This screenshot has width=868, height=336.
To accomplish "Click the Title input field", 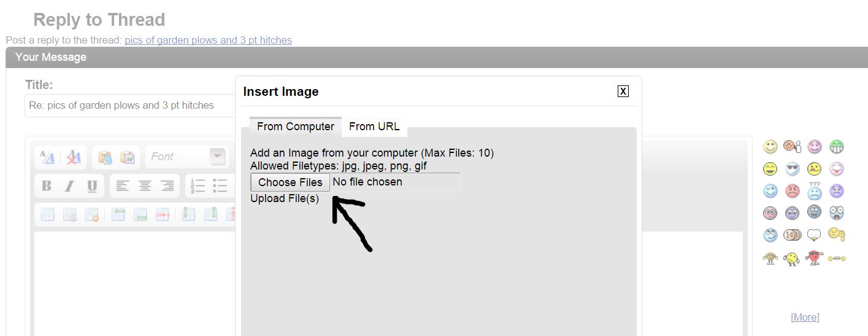I will coord(130,105).
